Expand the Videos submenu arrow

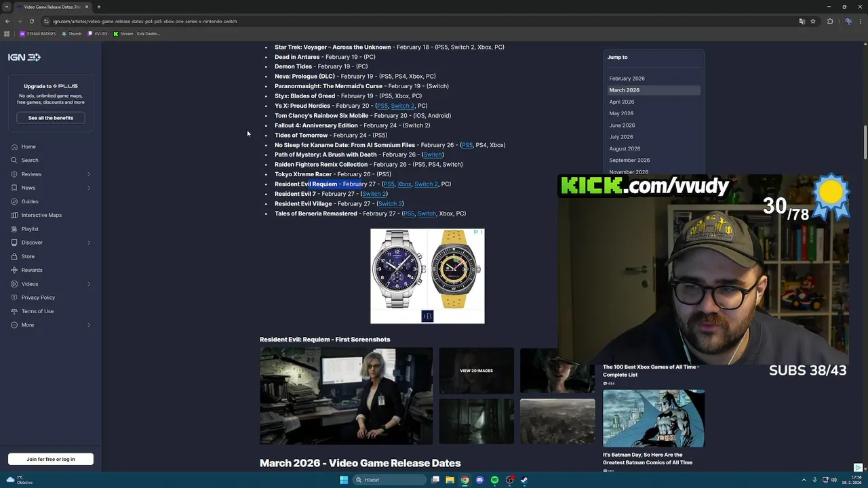(x=89, y=284)
